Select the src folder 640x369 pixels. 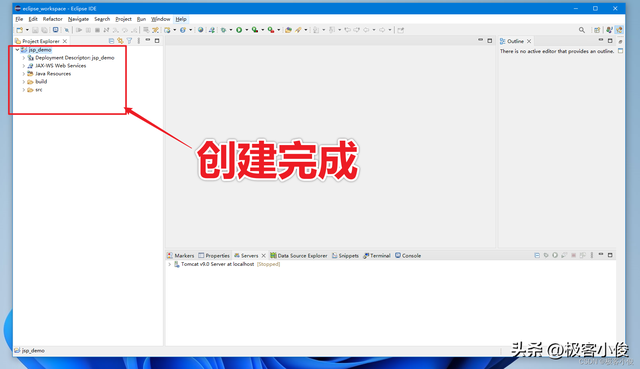39,90
